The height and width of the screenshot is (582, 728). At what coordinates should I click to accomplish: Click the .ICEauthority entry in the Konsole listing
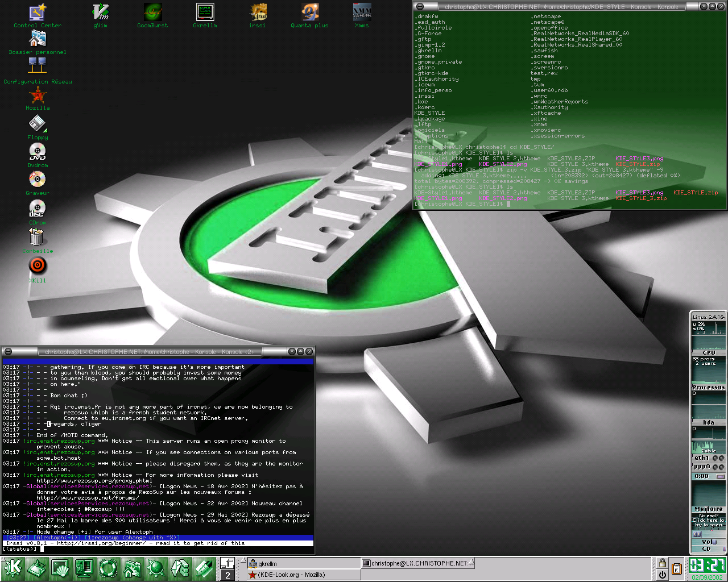[x=437, y=79]
